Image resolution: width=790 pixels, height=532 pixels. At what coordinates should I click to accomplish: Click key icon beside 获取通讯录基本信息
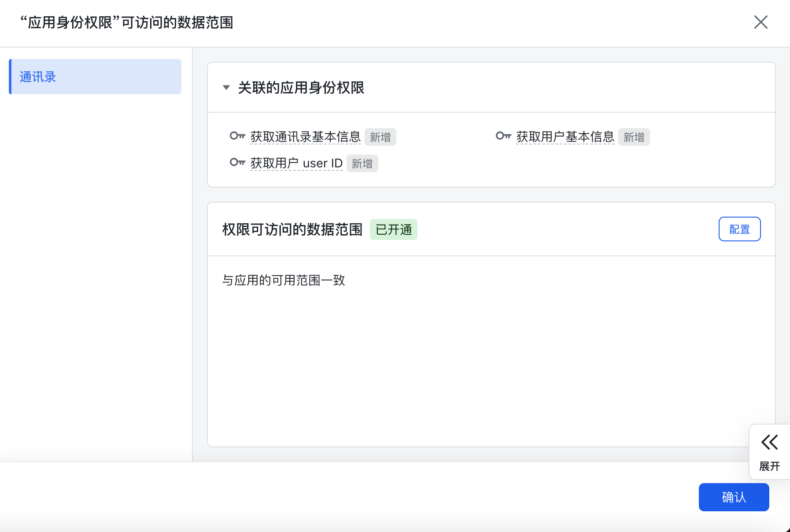(x=237, y=136)
